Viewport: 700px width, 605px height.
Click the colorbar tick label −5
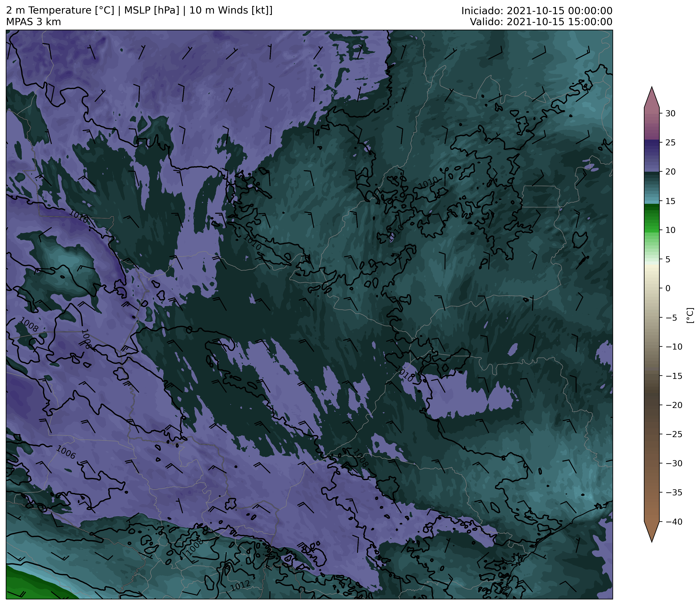(x=671, y=317)
